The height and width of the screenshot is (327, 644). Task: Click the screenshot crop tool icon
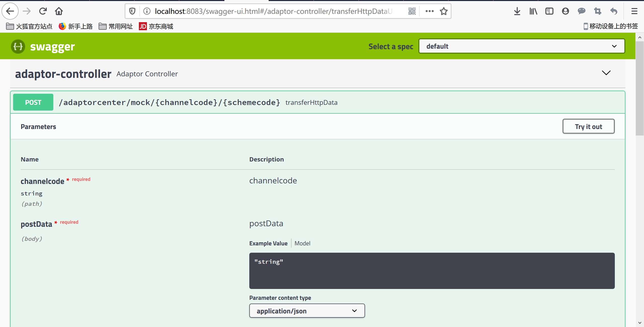point(597,11)
